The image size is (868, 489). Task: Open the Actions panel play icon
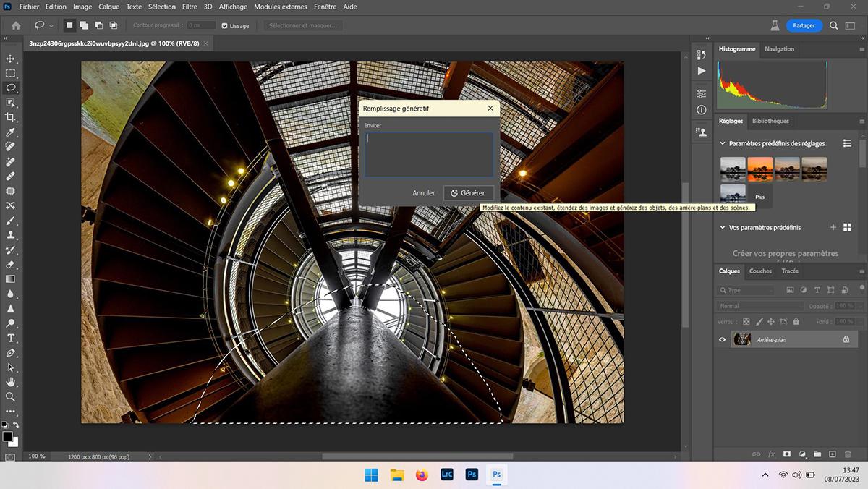(x=701, y=71)
